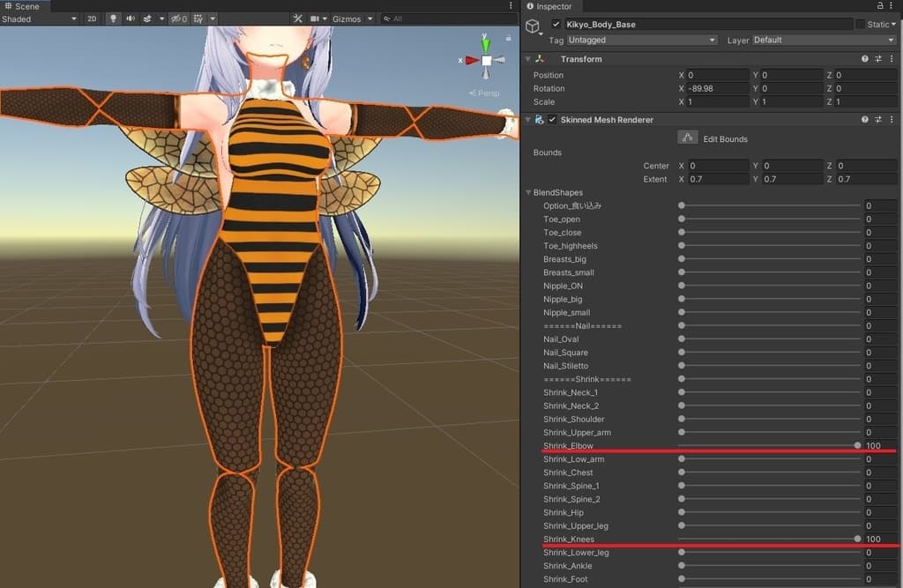Open the Shaded draw mode dropdown
Image resolution: width=903 pixels, height=588 pixels.
(40, 19)
